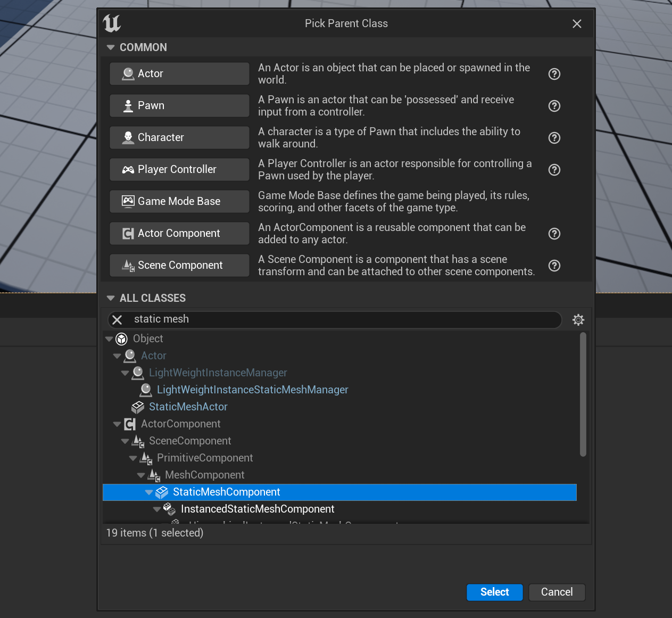Open help for the Scene Component class
This screenshot has height=618, width=672.
tap(554, 266)
